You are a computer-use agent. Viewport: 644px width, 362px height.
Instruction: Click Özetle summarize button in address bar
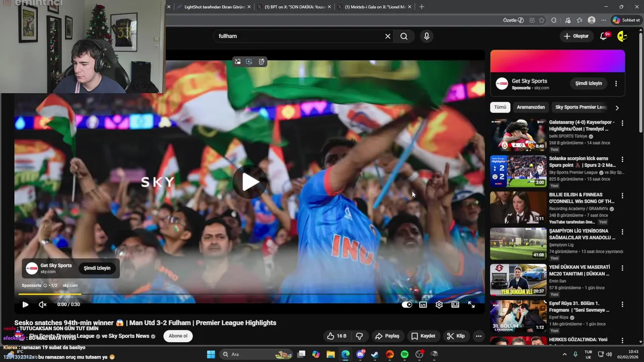[513, 20]
